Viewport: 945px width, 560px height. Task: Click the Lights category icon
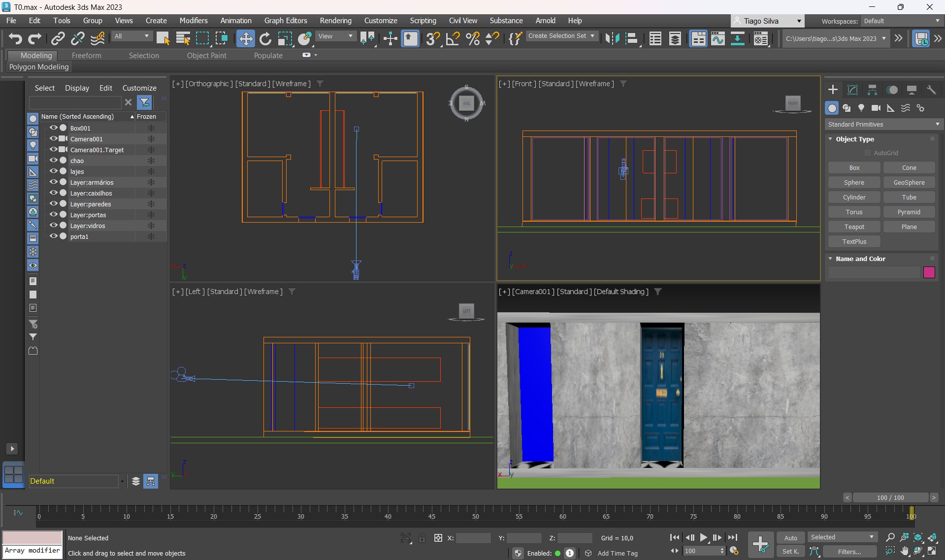pyautogui.click(x=861, y=108)
